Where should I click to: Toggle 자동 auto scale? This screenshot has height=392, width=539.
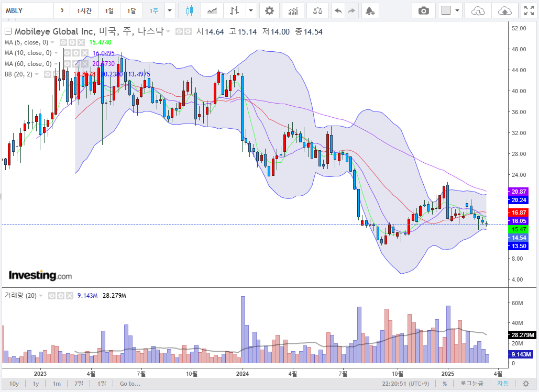502,384
